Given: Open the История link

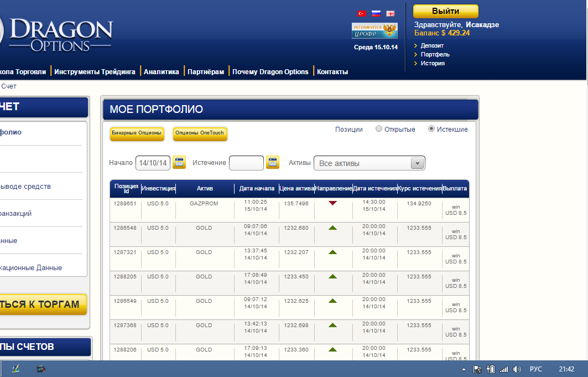Looking at the screenshot, I should point(433,64).
